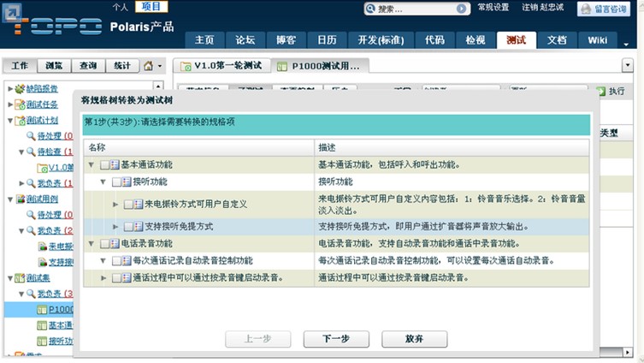
Task: Click the 缺陷报告 bug icon in tree
Action: click(20, 89)
